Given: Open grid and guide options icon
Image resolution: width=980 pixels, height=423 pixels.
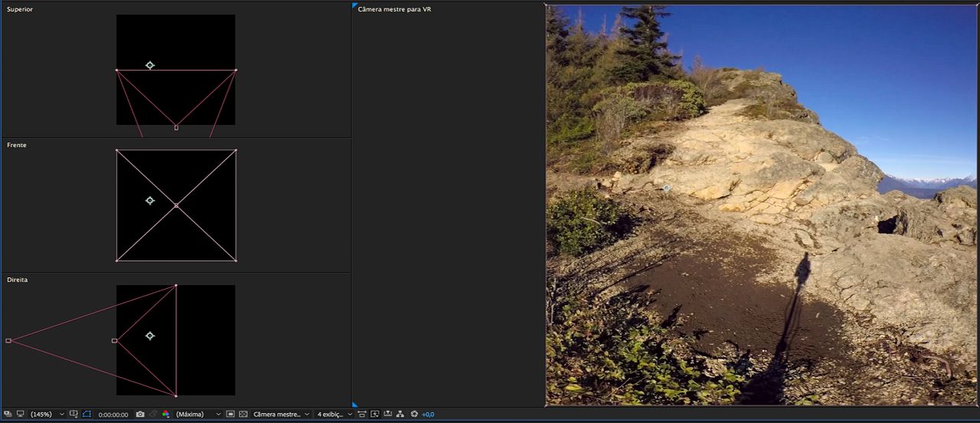Looking at the screenshot, I should (x=73, y=414).
